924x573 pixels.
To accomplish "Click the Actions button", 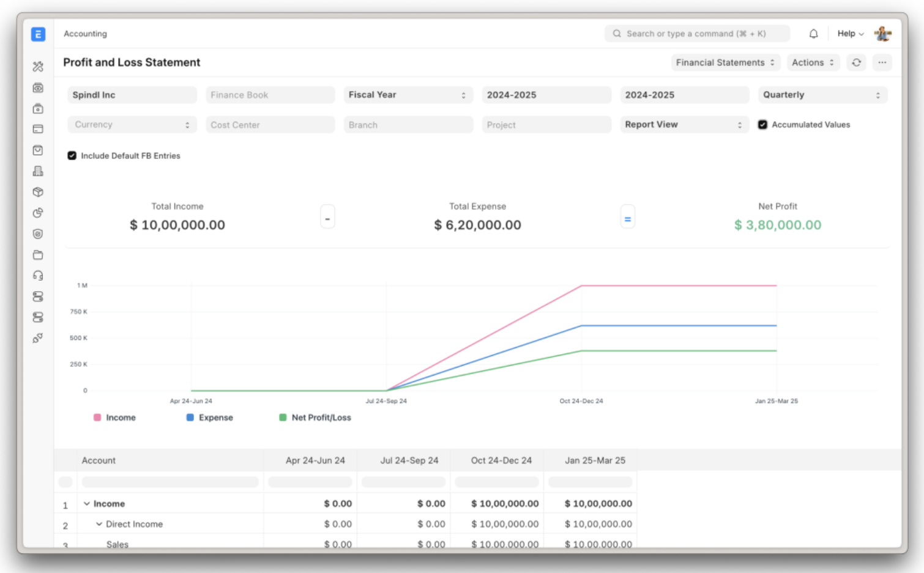I will click(x=813, y=62).
